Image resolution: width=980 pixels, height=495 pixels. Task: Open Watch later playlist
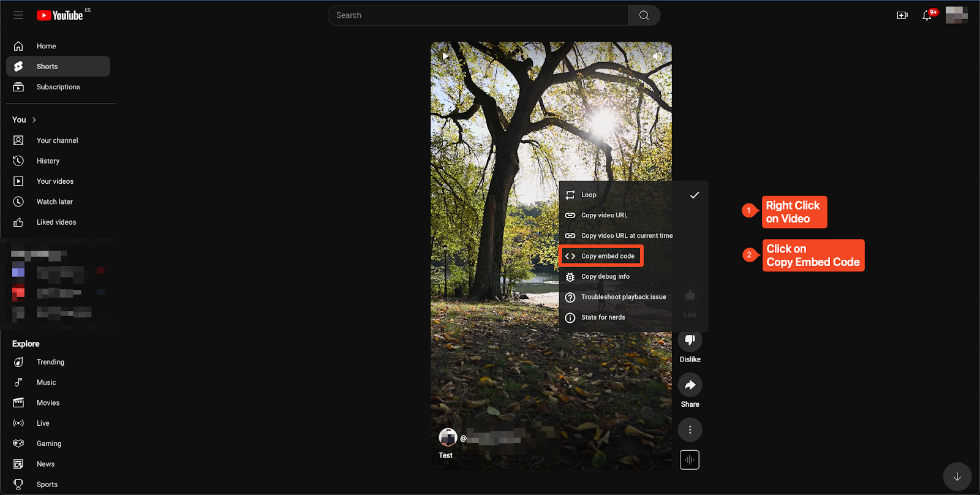point(58,202)
